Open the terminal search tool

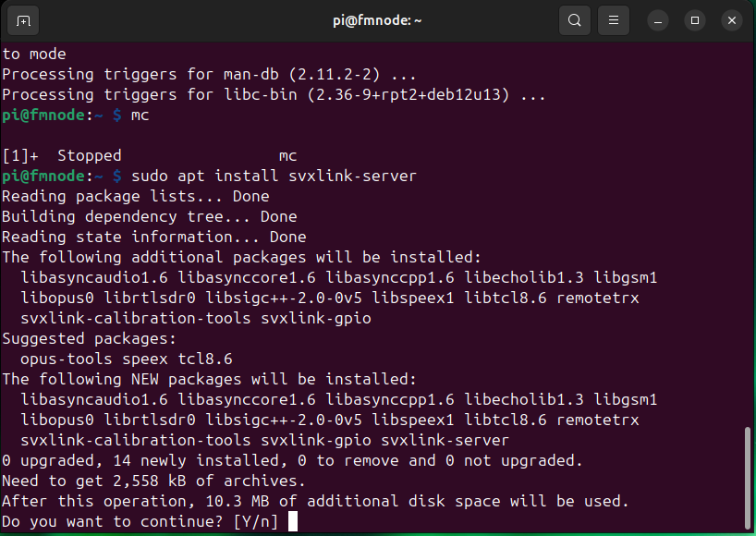click(x=574, y=19)
